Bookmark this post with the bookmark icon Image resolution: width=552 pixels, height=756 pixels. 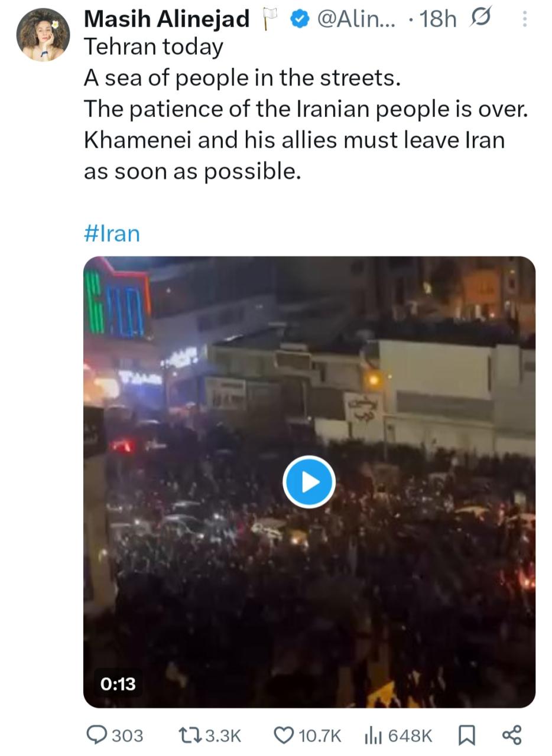pyautogui.click(x=467, y=735)
